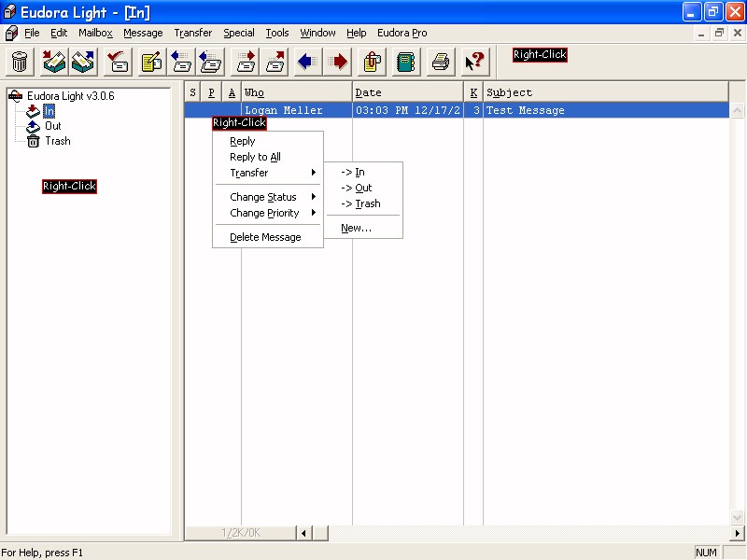Image resolution: width=747 pixels, height=560 pixels.
Task: Transfer message to -> In
Action: pyautogui.click(x=364, y=173)
